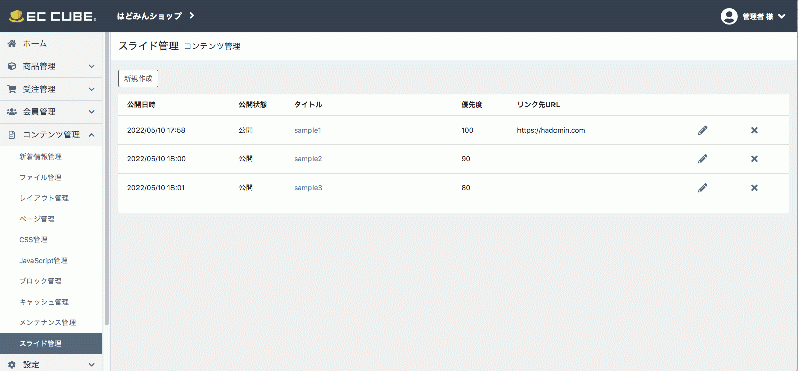Click the 受注管理 cart icon
The image size is (798, 371).
(x=12, y=89)
